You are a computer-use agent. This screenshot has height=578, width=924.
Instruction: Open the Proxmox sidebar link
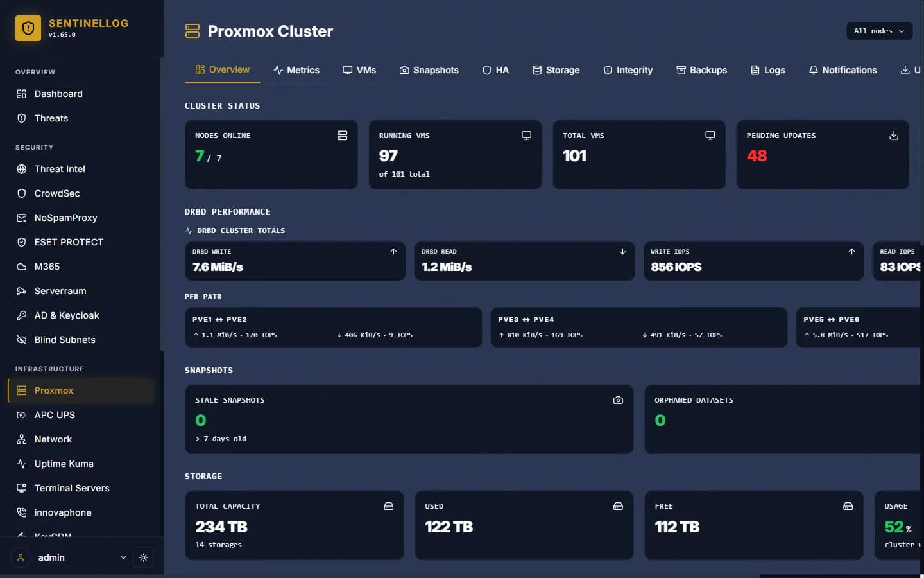81,390
